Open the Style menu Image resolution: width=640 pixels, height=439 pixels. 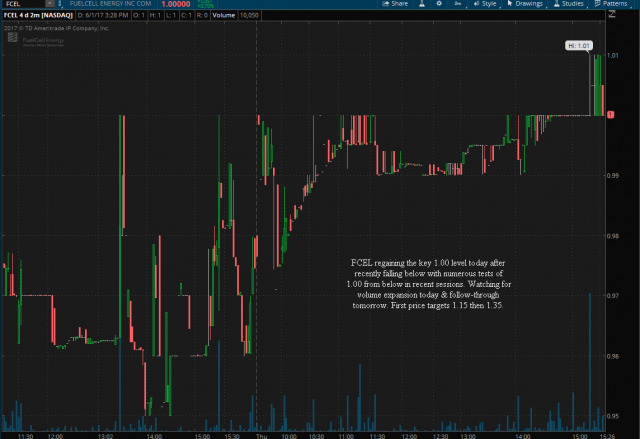(x=485, y=5)
